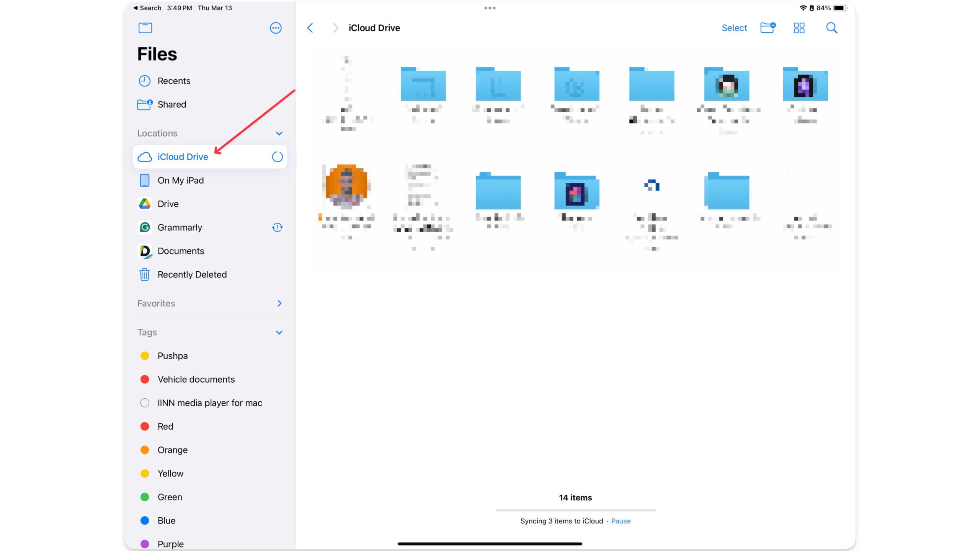The width and height of the screenshot is (980, 551).
Task: Open Grammarly location
Action: tap(210, 228)
